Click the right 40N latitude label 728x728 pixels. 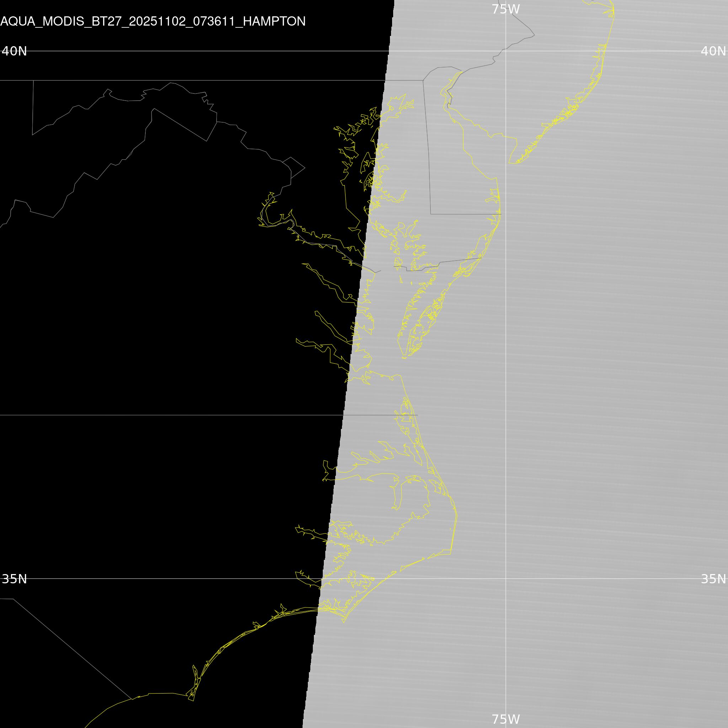tap(713, 51)
